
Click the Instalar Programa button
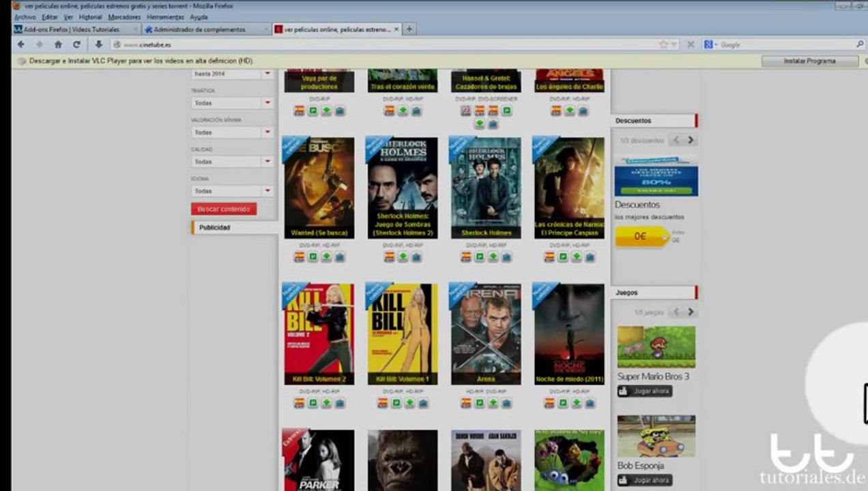tap(809, 61)
